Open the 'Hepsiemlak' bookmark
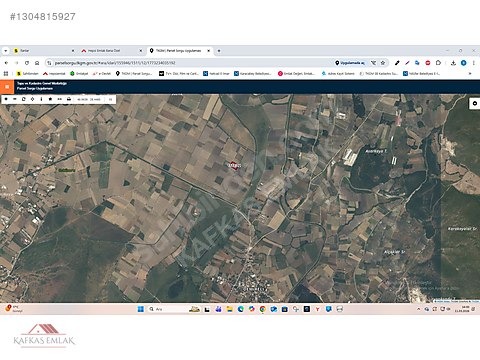The image size is (480, 360). (x=54, y=73)
